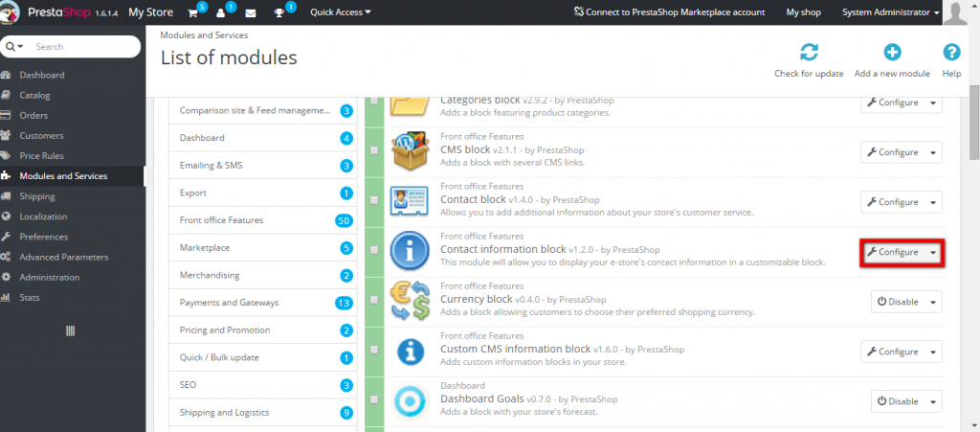
Task: Tick the Custom CMS information block checkbox
Action: [374, 350]
